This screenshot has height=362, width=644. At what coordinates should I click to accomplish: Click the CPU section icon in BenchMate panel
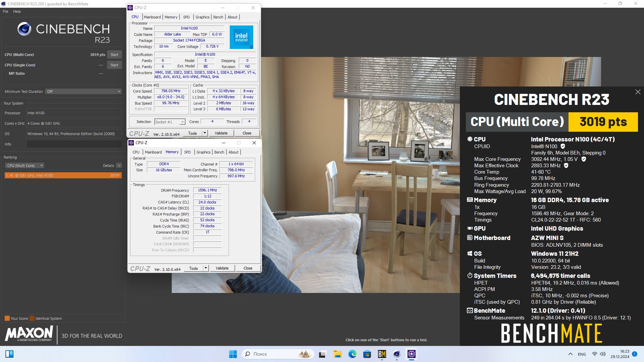[x=470, y=139]
